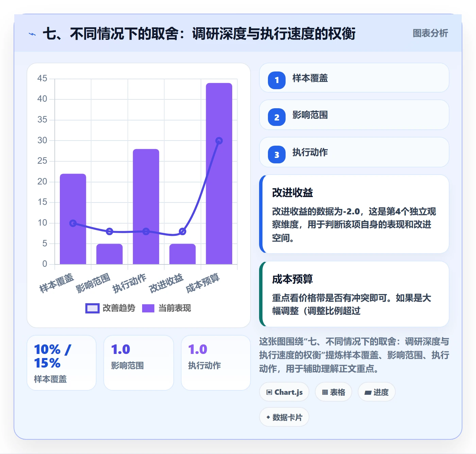
Task: Click the page title 七、不同情况下的取舍
Action: (x=199, y=34)
